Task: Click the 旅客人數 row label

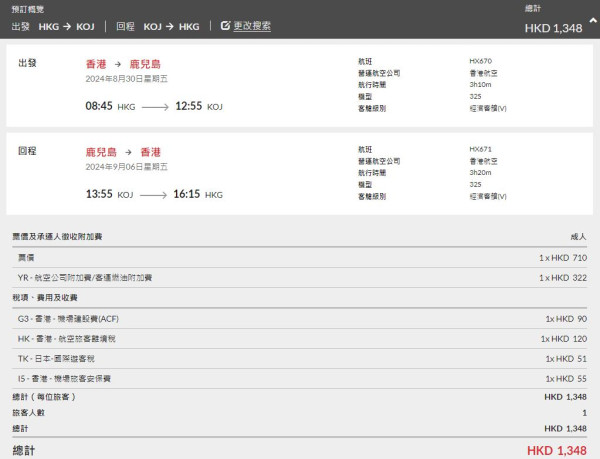Action: click(29, 412)
